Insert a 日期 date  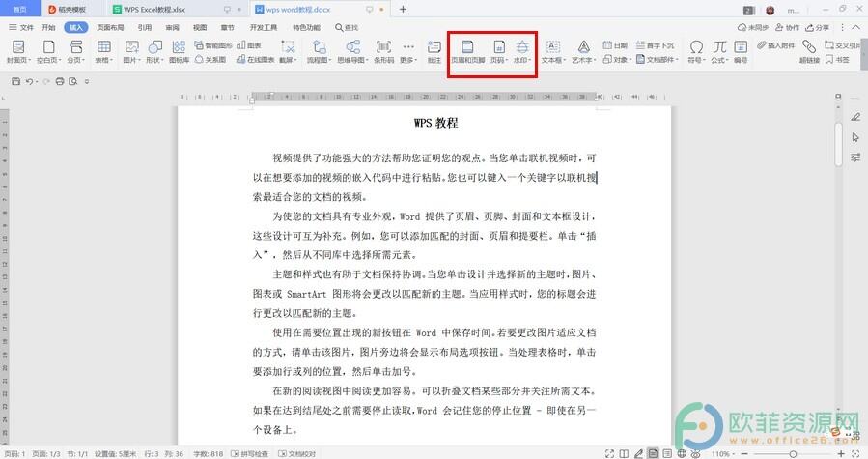click(614, 45)
